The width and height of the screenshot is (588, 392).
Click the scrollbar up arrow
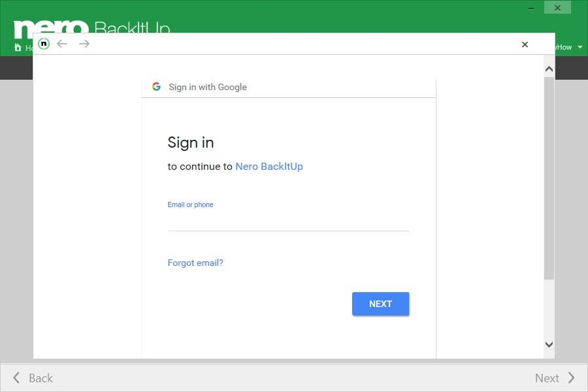pyautogui.click(x=549, y=69)
